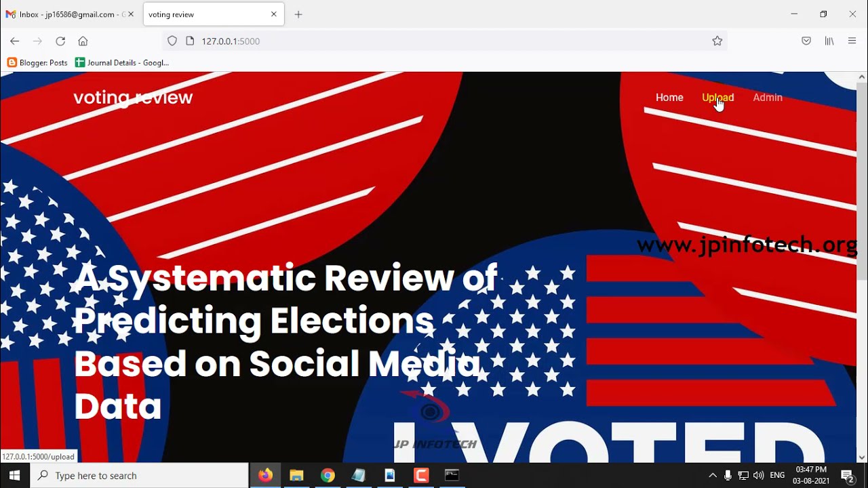Image resolution: width=868 pixels, height=488 pixels.
Task: Switch to Firefox in the taskbar
Action: click(x=266, y=476)
